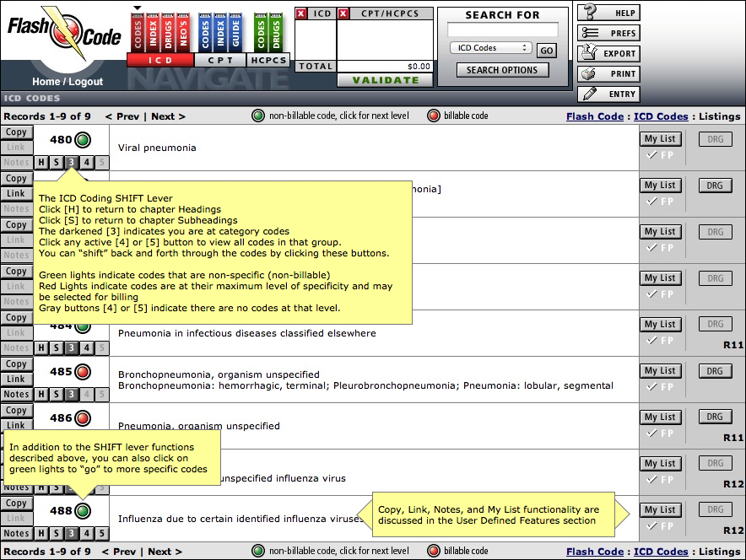Click green light next to code 480
Image resolution: width=746 pixels, height=560 pixels.
[83, 140]
